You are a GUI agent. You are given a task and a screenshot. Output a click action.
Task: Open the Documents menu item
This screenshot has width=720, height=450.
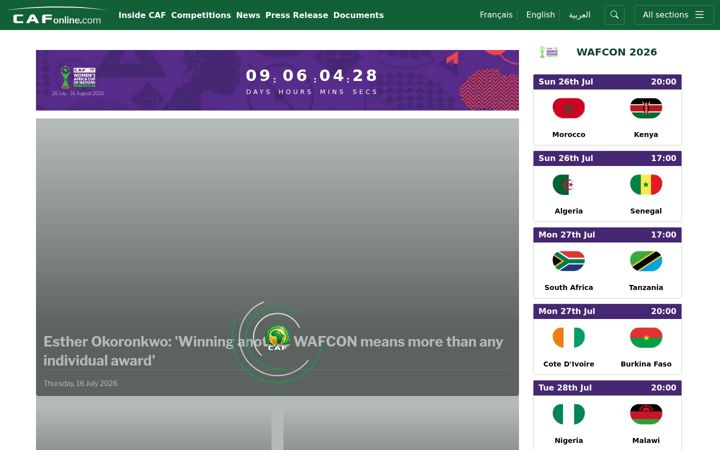(358, 15)
